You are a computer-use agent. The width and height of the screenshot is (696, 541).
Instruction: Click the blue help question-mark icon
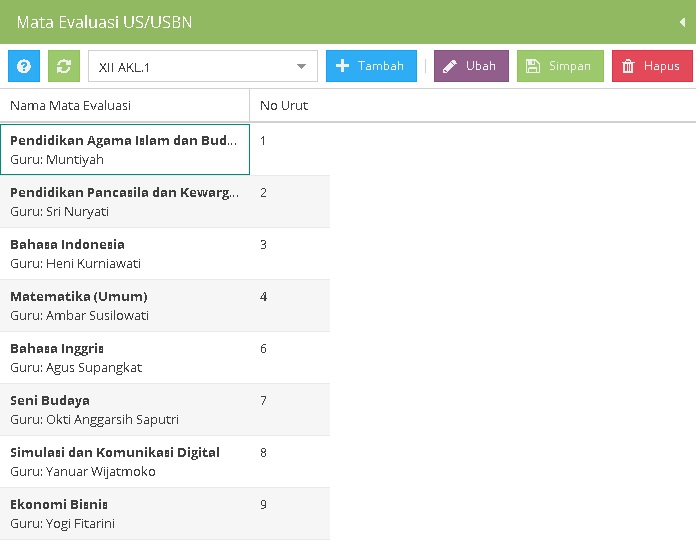click(24, 66)
